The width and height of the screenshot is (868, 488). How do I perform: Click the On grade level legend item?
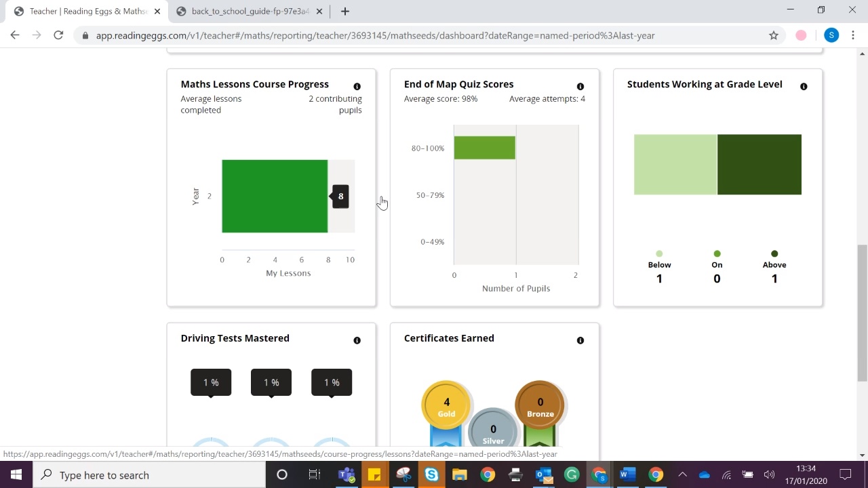point(717,267)
